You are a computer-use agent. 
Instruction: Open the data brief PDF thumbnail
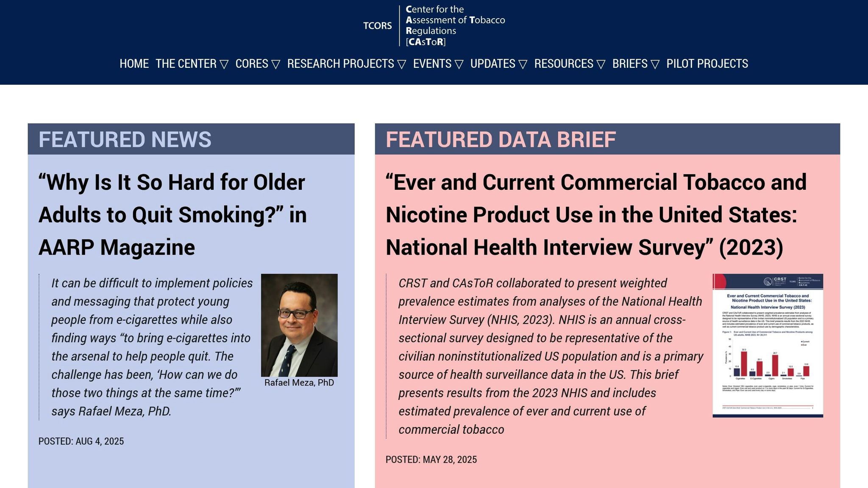(768, 345)
